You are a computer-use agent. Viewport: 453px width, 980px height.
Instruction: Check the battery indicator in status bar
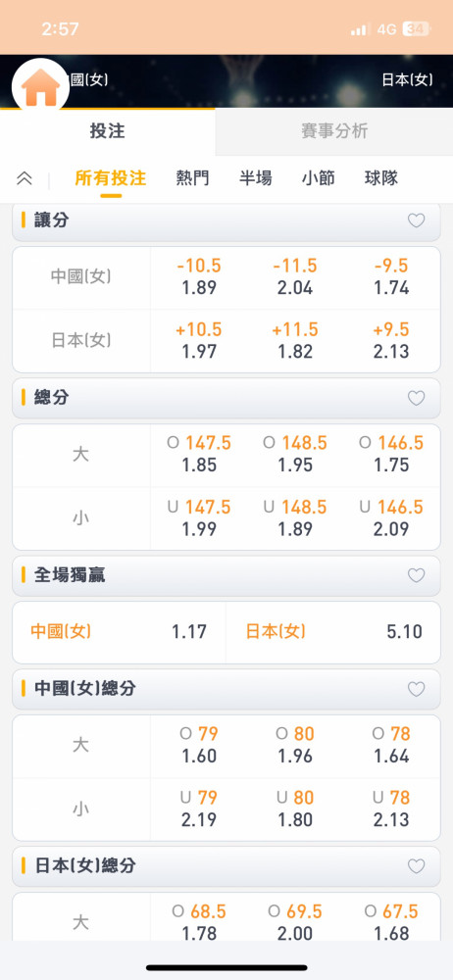point(416,28)
